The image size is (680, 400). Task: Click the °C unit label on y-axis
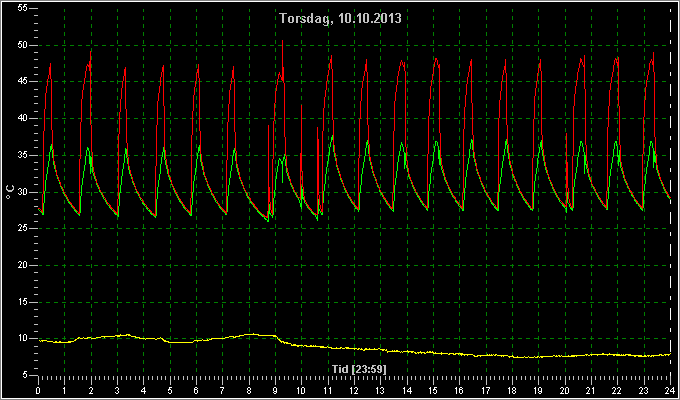(10, 192)
